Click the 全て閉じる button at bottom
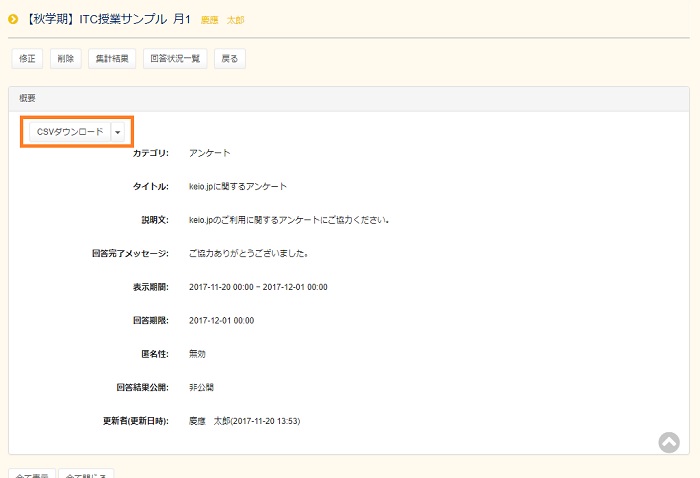 click(87, 472)
